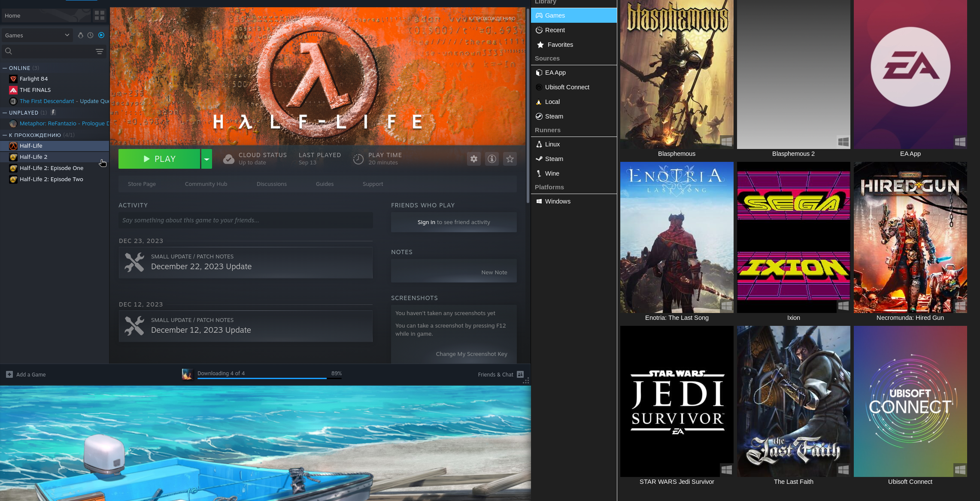The image size is (980, 501).
Task: Open the launch options arrow next to PLAY
Action: 206,159
